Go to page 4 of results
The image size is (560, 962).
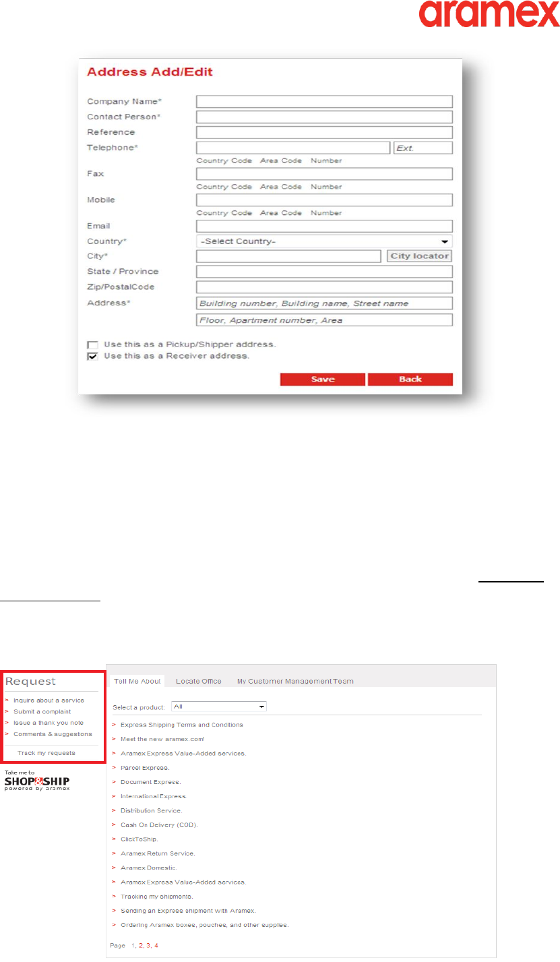pyautogui.click(x=156, y=946)
